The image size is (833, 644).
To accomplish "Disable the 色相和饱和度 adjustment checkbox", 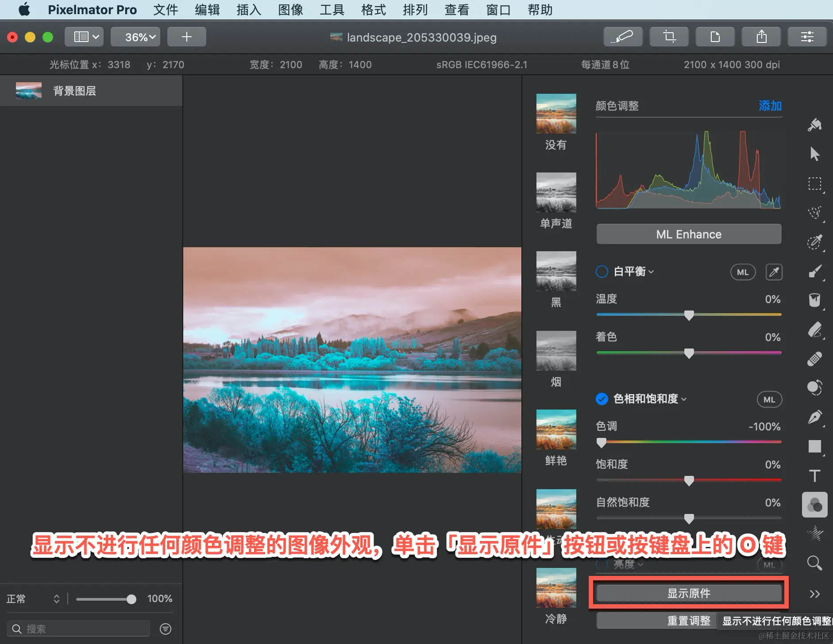I will [x=602, y=399].
